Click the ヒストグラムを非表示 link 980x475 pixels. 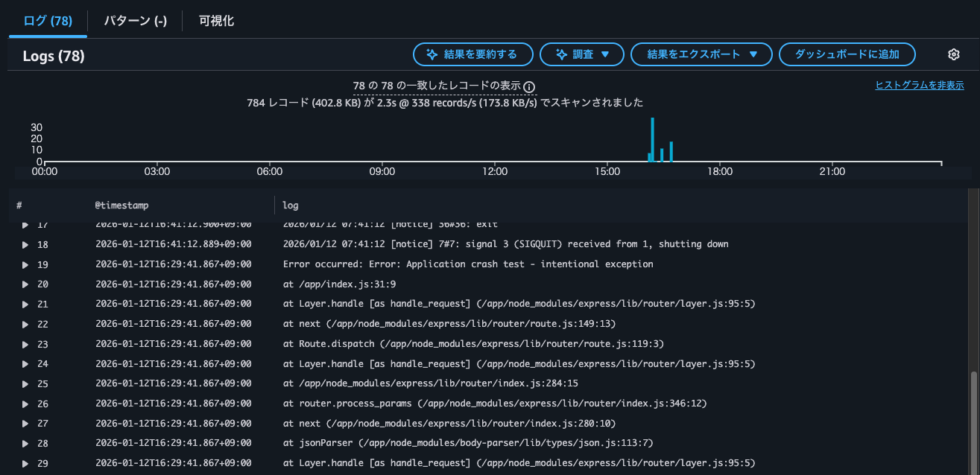(919, 85)
